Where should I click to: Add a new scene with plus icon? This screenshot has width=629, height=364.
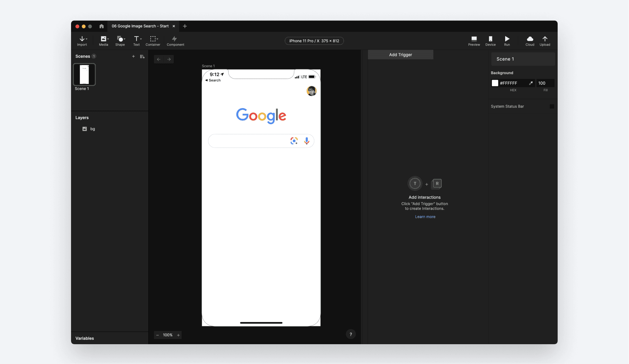pos(133,56)
